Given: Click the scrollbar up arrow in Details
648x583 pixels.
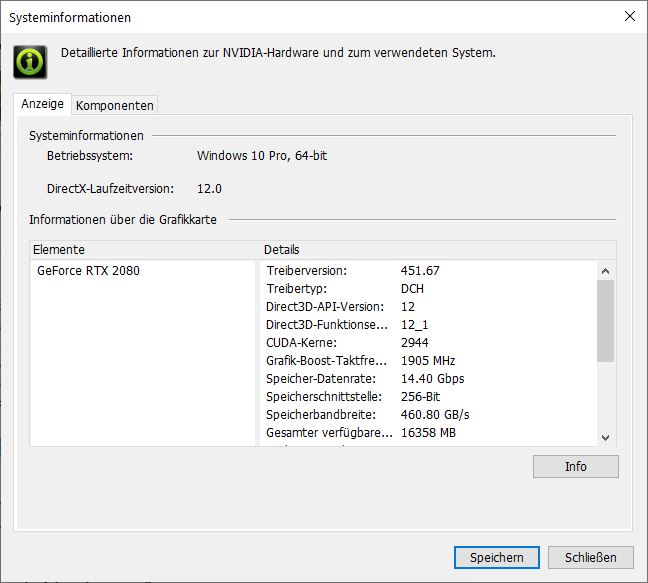Looking at the screenshot, I should click(x=605, y=271).
